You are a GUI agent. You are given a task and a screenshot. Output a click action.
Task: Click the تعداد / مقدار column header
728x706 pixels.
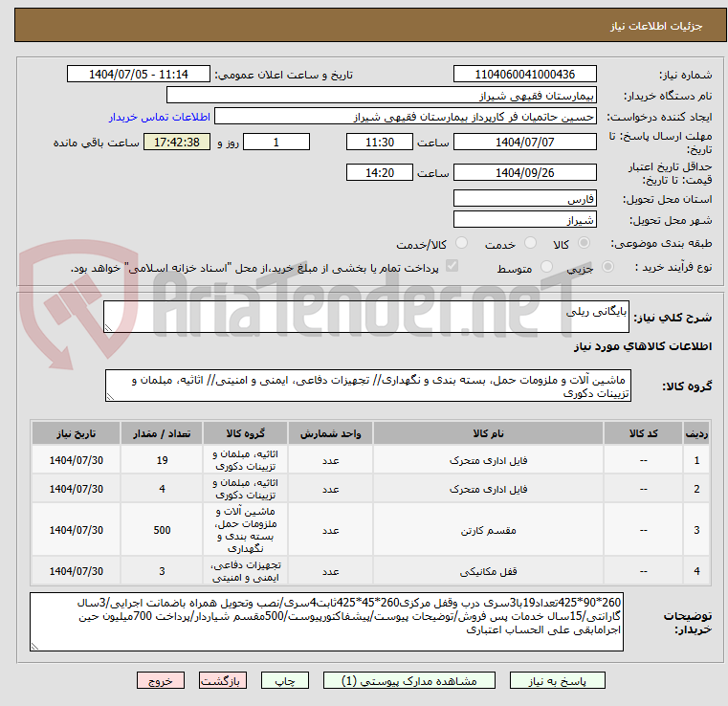162,433
